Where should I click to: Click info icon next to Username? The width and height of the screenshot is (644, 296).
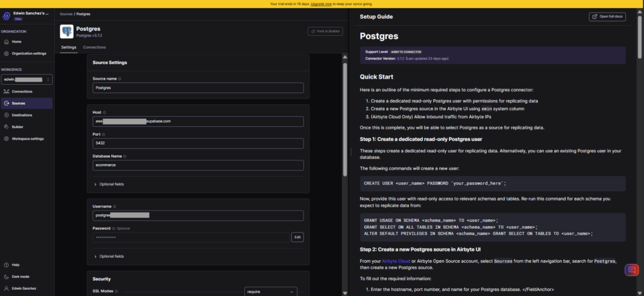[114, 207]
